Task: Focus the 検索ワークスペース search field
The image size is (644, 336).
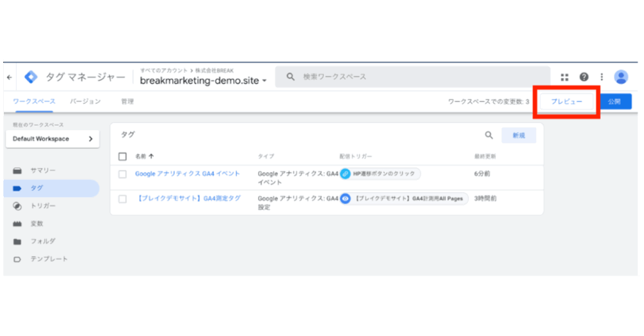Action: [413, 77]
